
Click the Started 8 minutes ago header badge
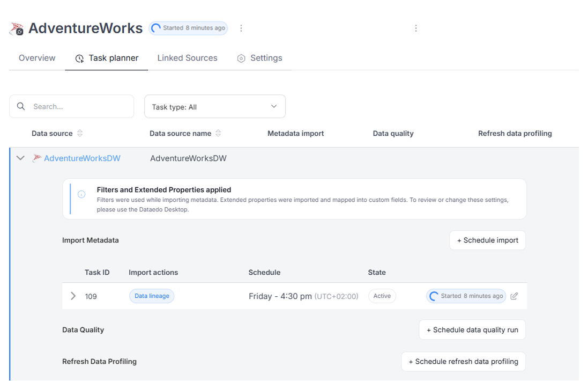coord(188,28)
